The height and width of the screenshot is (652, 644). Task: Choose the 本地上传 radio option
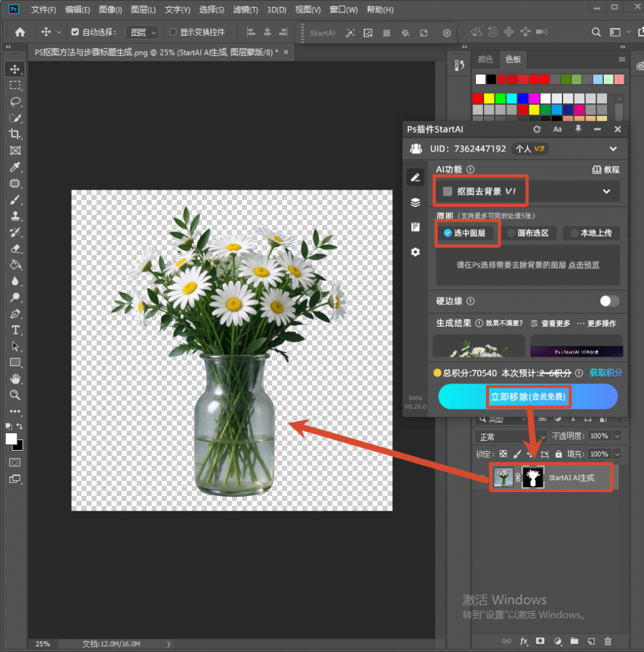point(591,233)
